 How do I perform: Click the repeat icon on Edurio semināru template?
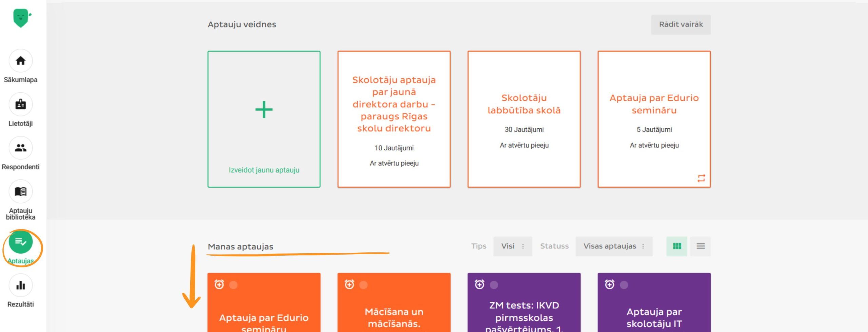tap(701, 178)
